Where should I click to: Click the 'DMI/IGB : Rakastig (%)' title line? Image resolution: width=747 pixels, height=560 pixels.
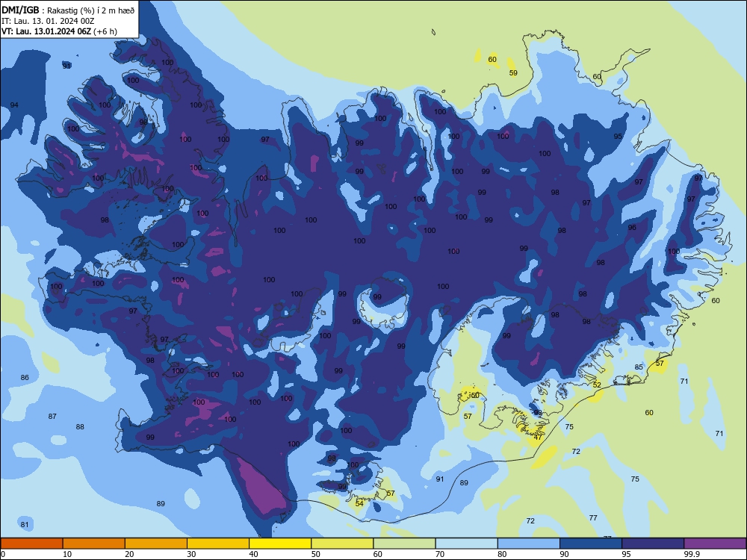point(68,10)
